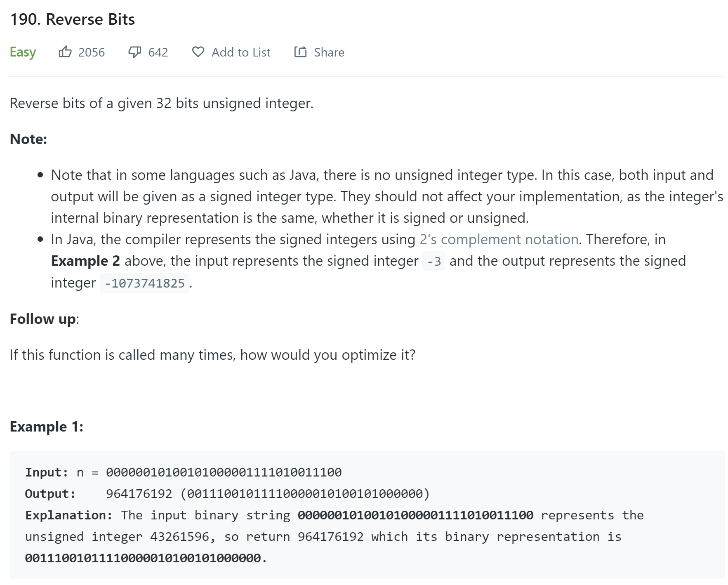Click the Output number 964176192
The height and width of the screenshot is (585, 728).
click(139, 494)
